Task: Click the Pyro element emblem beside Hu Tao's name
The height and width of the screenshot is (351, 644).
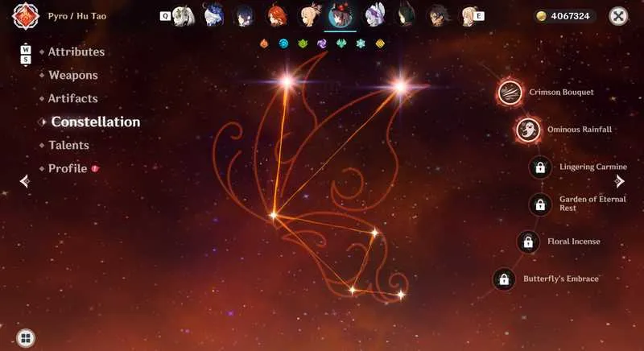Action: click(26, 16)
